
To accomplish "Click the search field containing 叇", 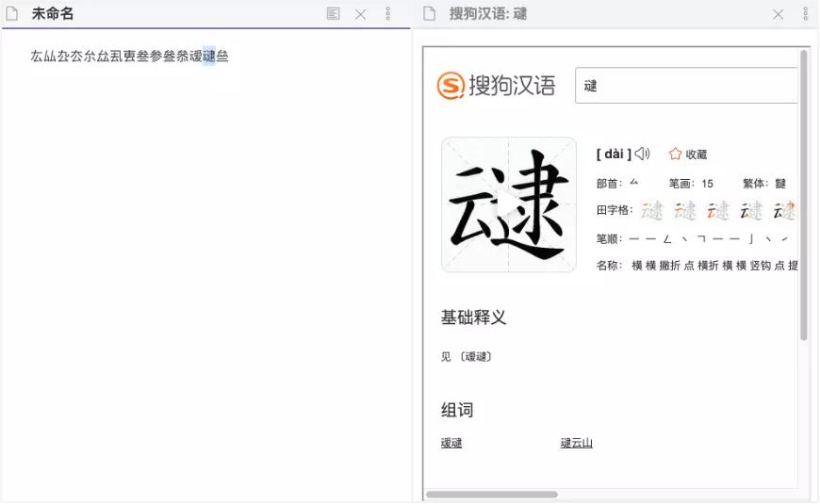I will tap(686, 85).
